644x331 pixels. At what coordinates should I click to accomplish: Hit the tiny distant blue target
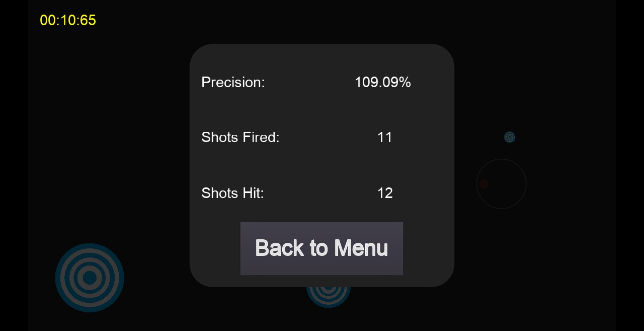click(x=510, y=137)
